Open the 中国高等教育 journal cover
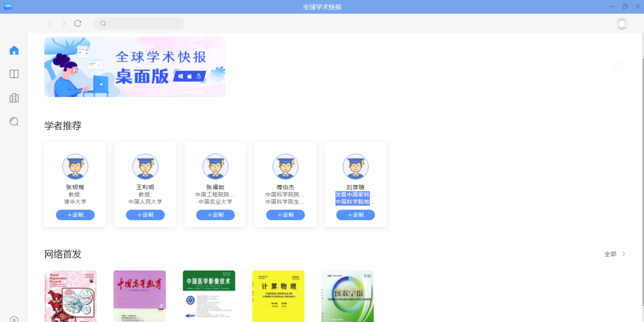Screen dimensions: 644x322 tap(140, 296)
